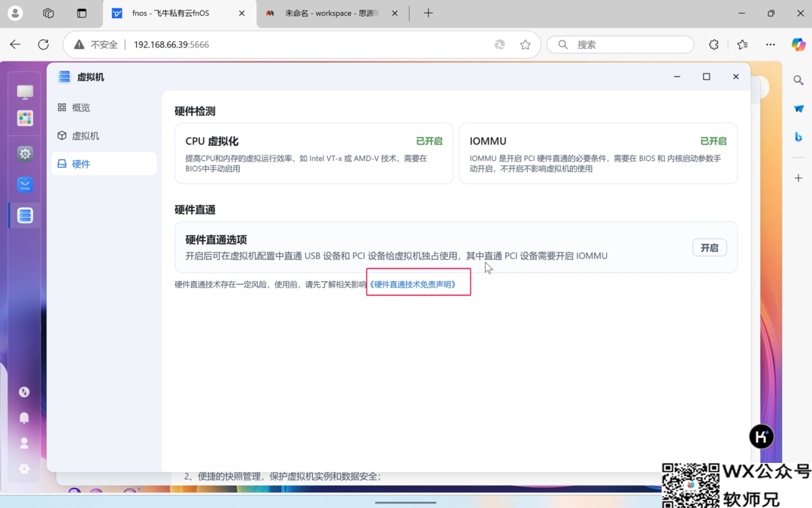This screenshot has width=812, height=508.
Task: Open the virtual machine app icon in dock
Action: [25, 215]
